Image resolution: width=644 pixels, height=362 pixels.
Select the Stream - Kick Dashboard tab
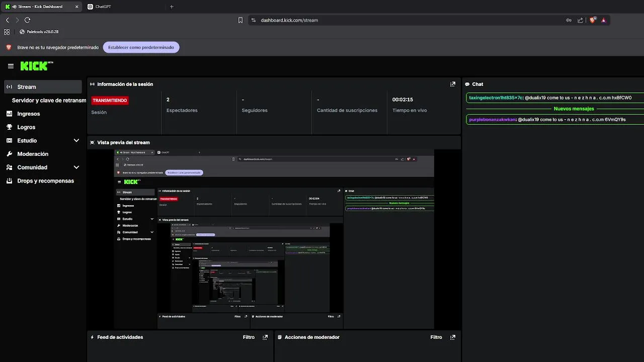tap(41, 7)
